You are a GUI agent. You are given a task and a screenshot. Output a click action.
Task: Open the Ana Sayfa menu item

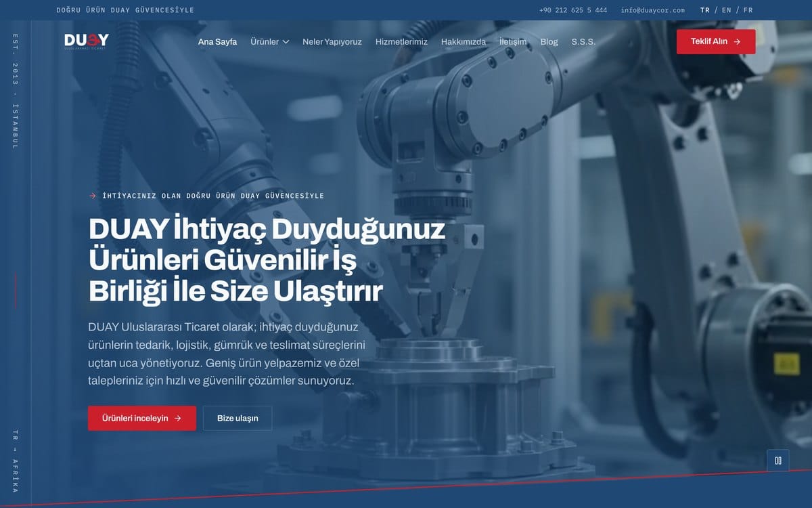coord(217,42)
